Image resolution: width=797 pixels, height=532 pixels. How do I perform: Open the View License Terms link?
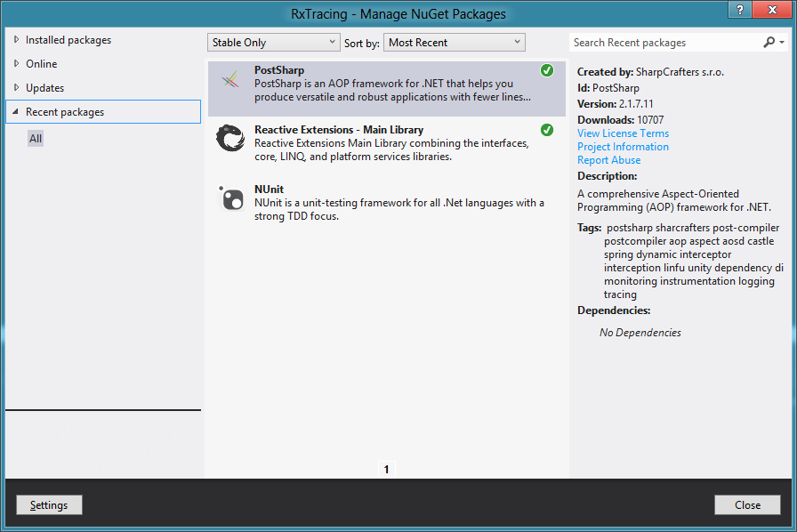pos(623,133)
